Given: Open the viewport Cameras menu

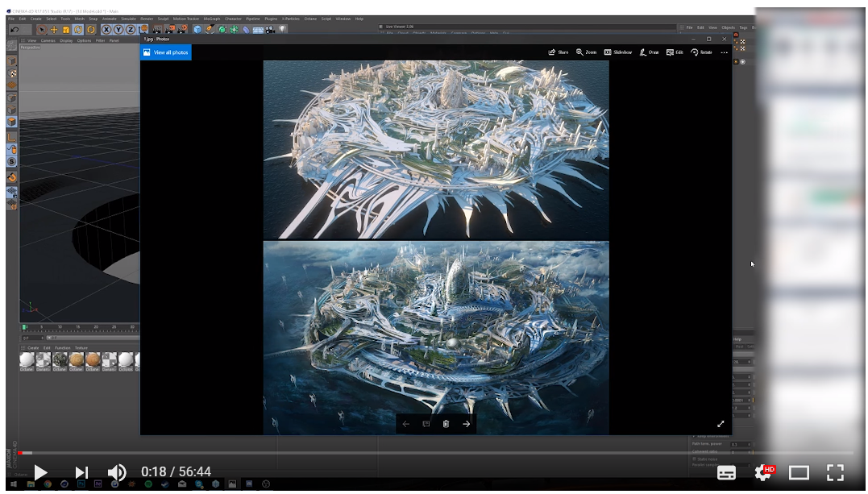Looking at the screenshot, I should pos(48,40).
